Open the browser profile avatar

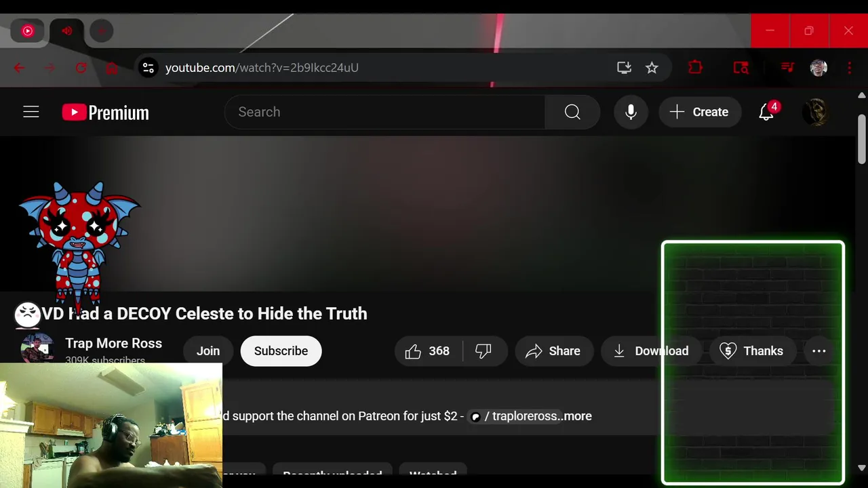(818, 67)
